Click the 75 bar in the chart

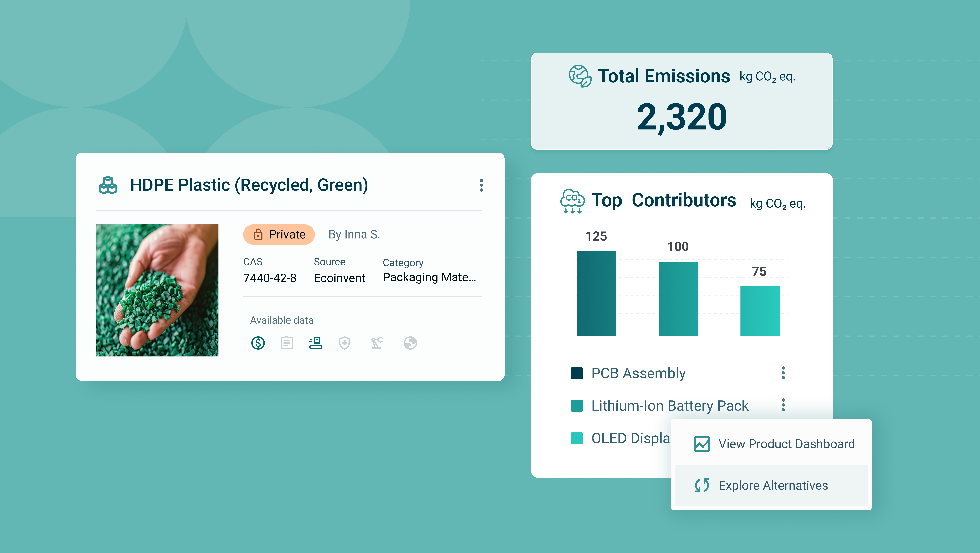pyautogui.click(x=760, y=311)
